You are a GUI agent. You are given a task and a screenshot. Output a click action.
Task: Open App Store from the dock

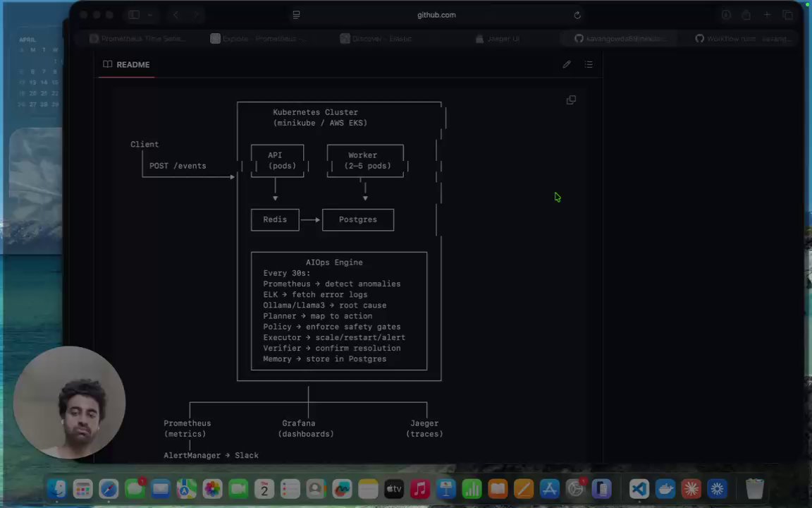[550, 489]
